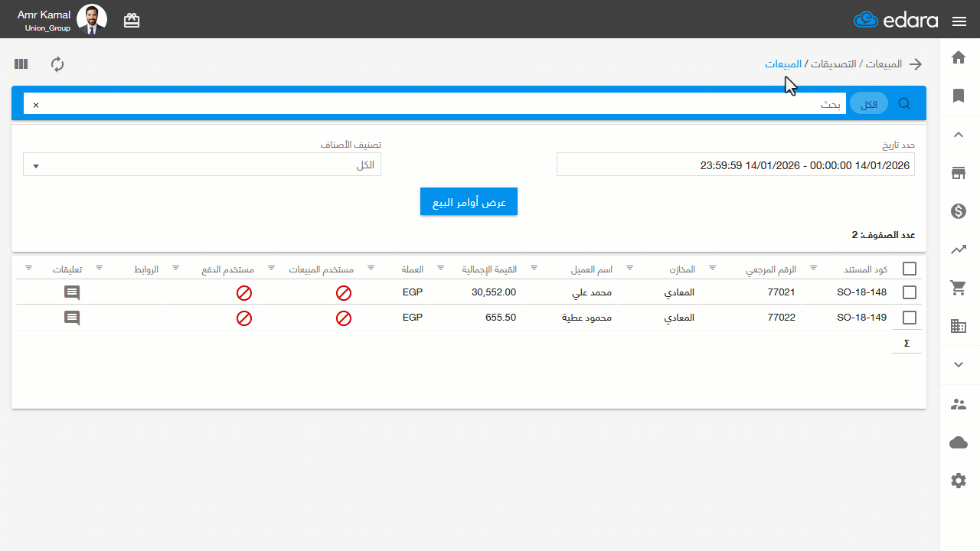Click the المبيعات breadcrumb root link
This screenshot has height=551, width=980.
884,64
